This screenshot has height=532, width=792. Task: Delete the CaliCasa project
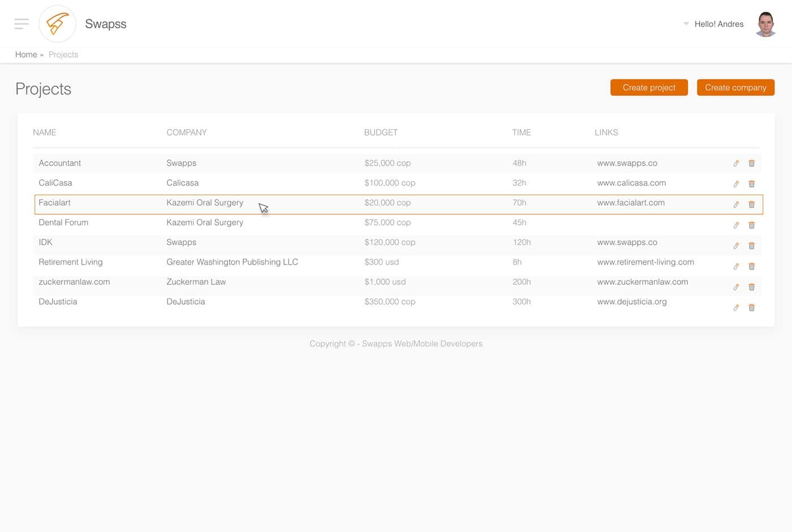point(752,184)
